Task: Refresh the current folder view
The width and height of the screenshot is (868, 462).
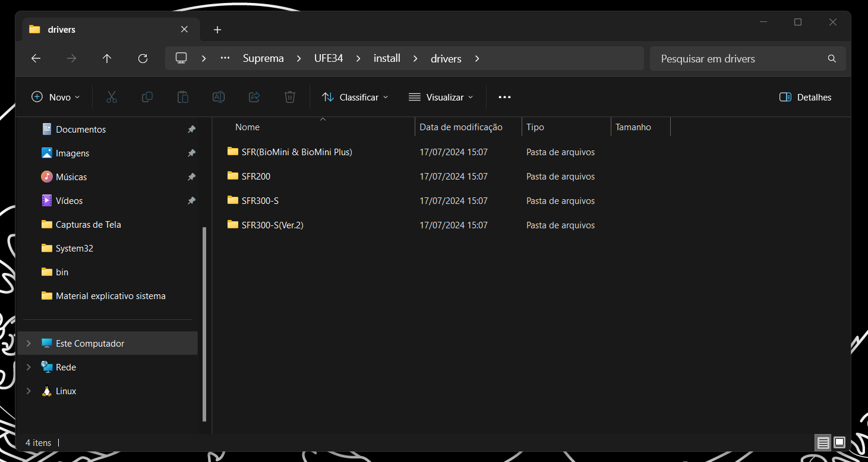Action: (x=143, y=58)
